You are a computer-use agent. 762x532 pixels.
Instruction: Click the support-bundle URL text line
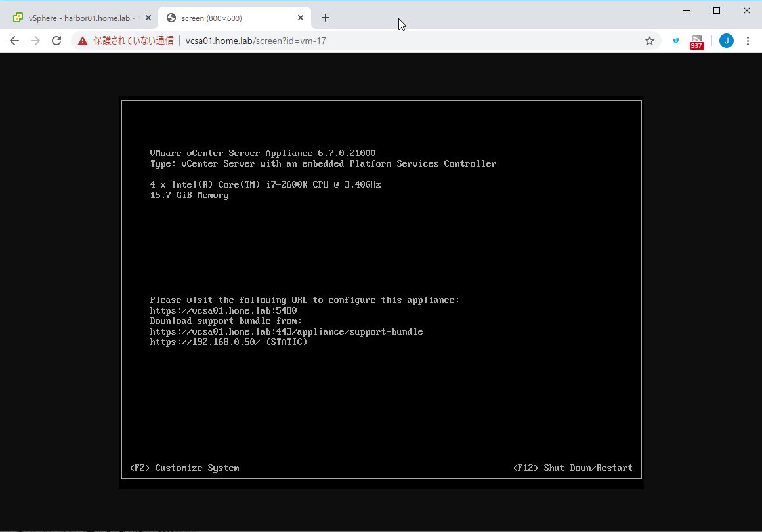click(286, 331)
